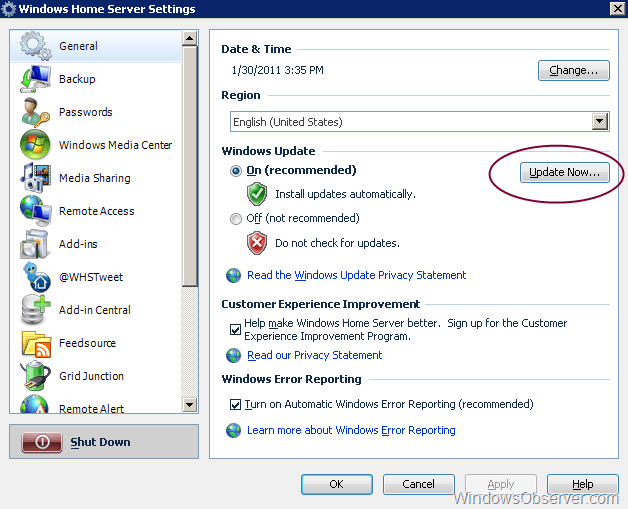This screenshot has width=628, height=509.
Task: Click the English (United States) region field
Action: 419,122
